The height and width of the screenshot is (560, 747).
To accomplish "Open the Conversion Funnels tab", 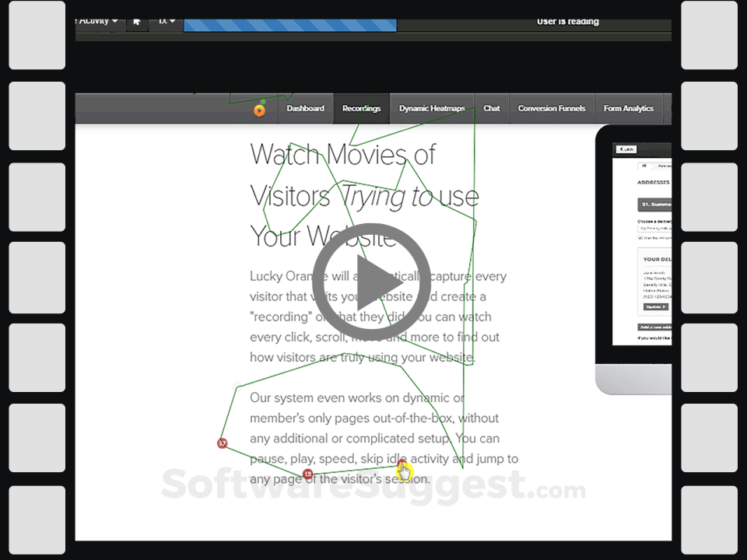I will point(552,109).
